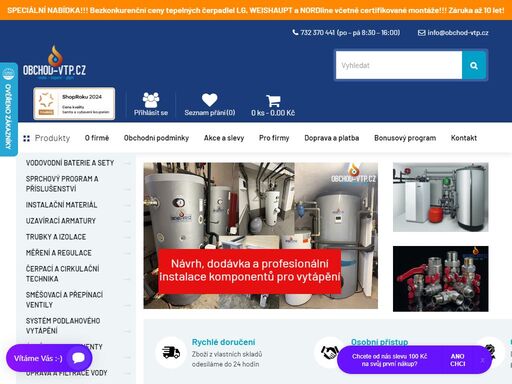The image size is (512, 384).
Task: Open Akce a slevy menu item
Action: [x=224, y=138]
